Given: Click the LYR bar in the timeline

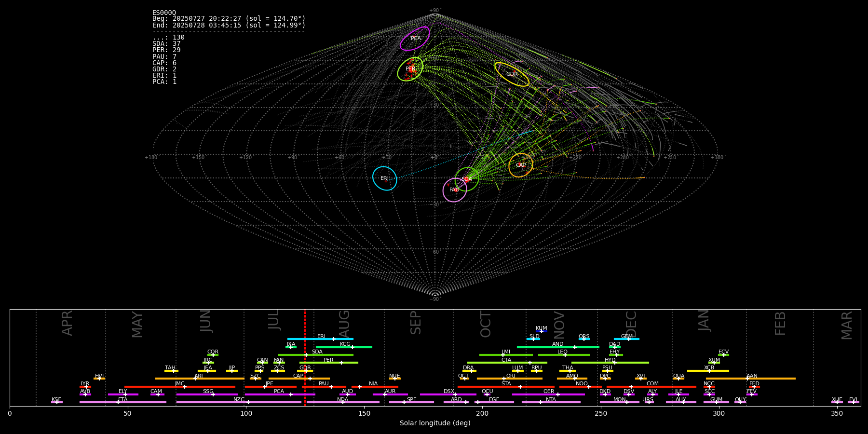Looking at the screenshot, I should pyautogui.click(x=85, y=386).
